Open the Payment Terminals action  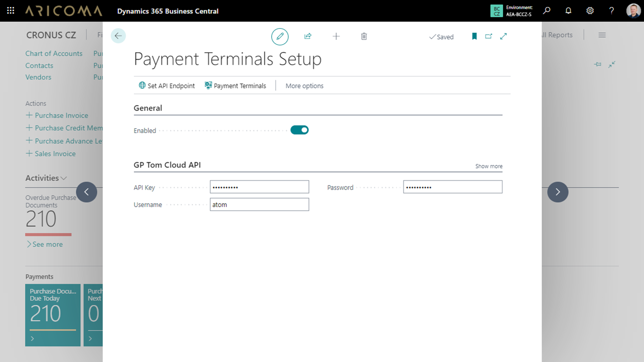click(x=235, y=85)
